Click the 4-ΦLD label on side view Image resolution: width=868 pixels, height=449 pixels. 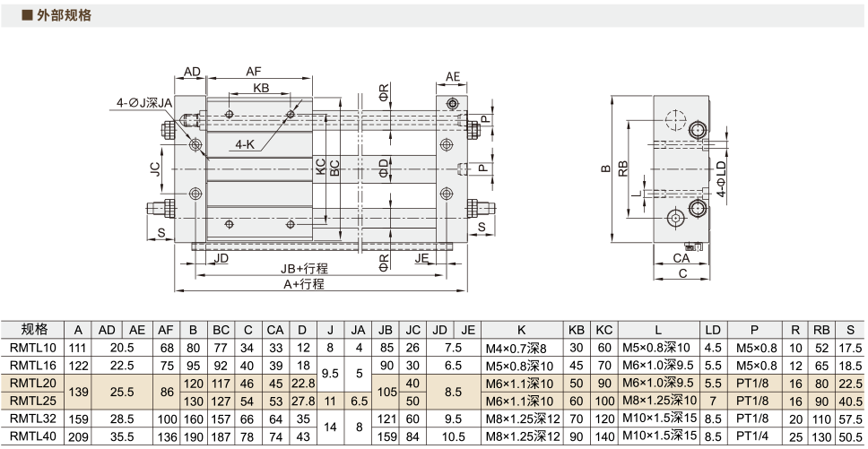point(721,180)
